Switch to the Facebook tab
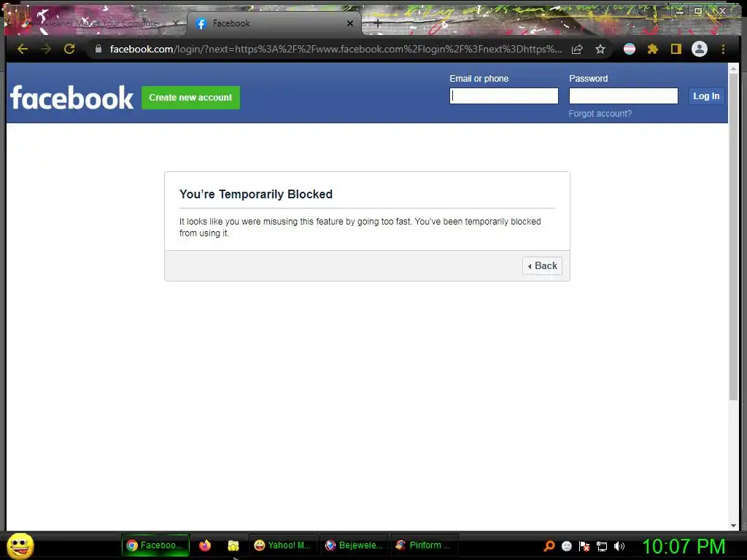This screenshot has width=747, height=560. point(274,23)
